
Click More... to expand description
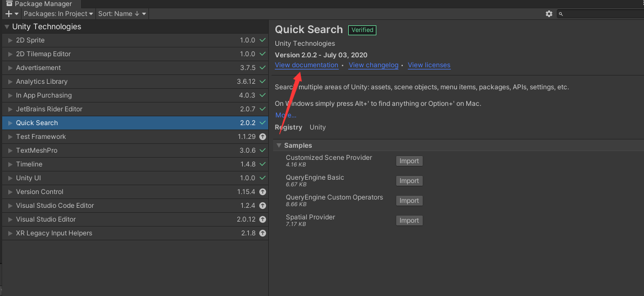(285, 115)
